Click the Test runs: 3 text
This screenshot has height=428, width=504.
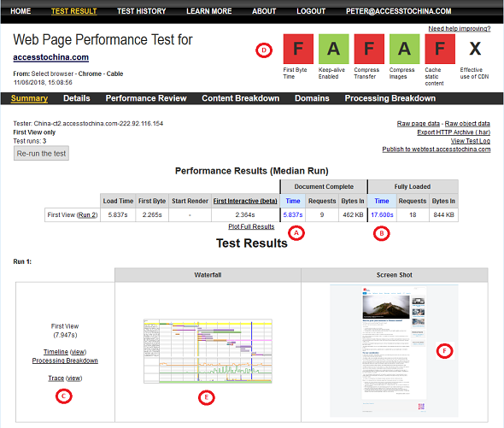30,141
